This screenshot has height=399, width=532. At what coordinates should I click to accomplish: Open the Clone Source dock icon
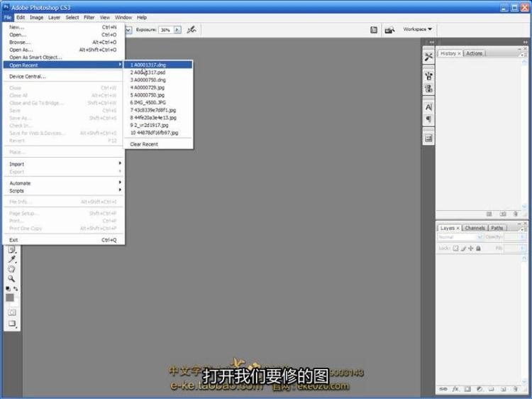coord(428,89)
